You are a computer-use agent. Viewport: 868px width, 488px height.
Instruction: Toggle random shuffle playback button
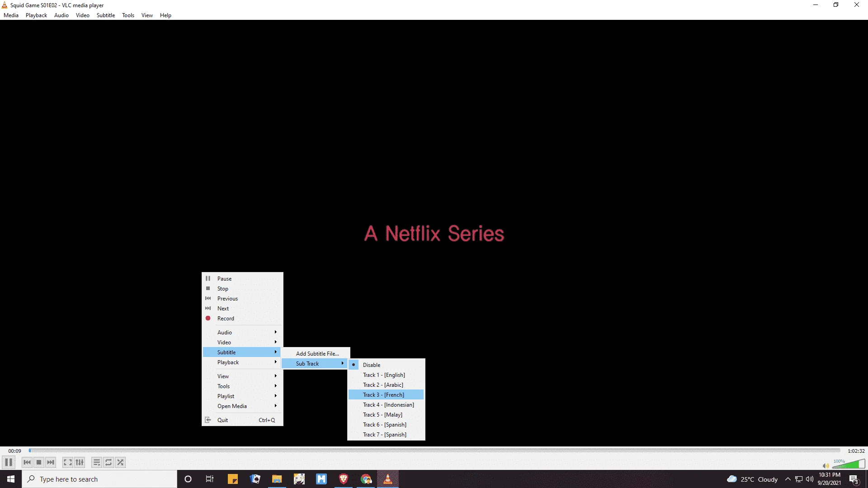pos(120,462)
